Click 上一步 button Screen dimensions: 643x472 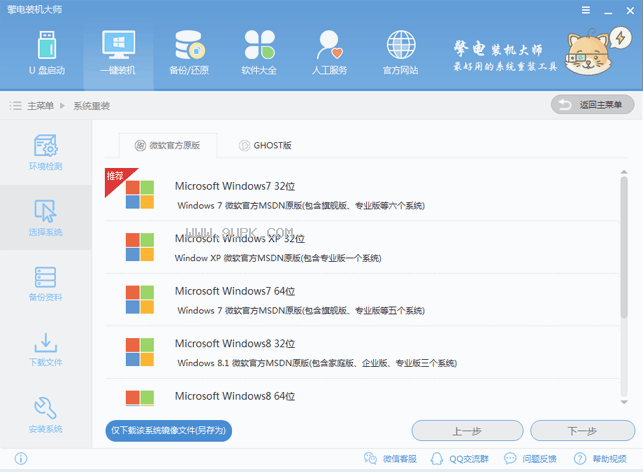[x=467, y=431]
